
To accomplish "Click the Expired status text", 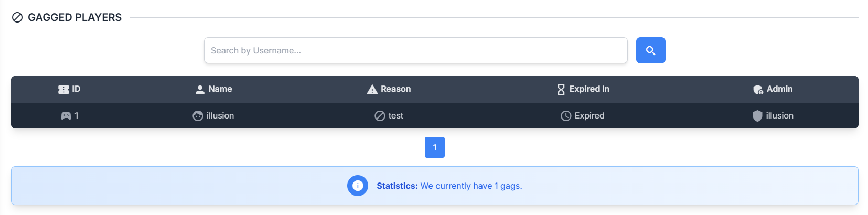I will click(590, 116).
